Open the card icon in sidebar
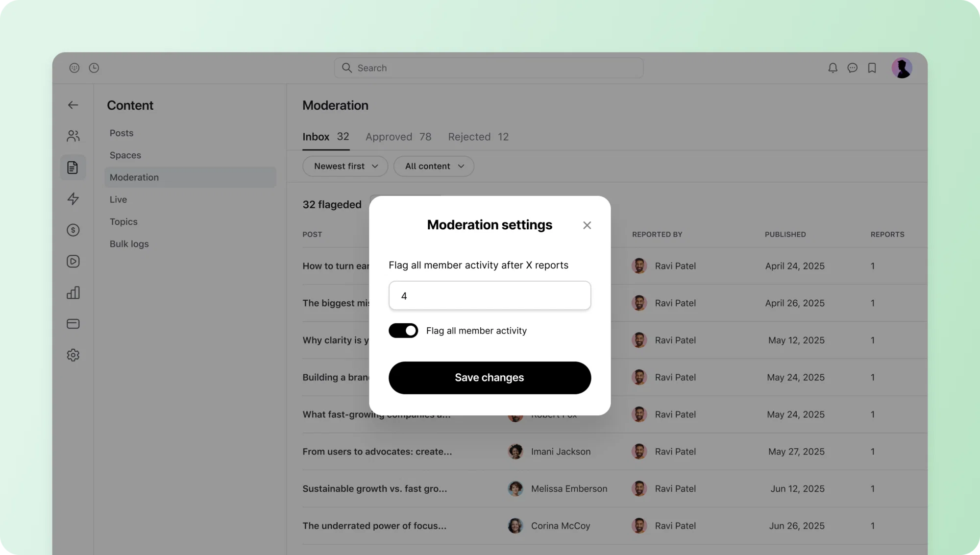This screenshot has width=980, height=555. [x=73, y=324]
